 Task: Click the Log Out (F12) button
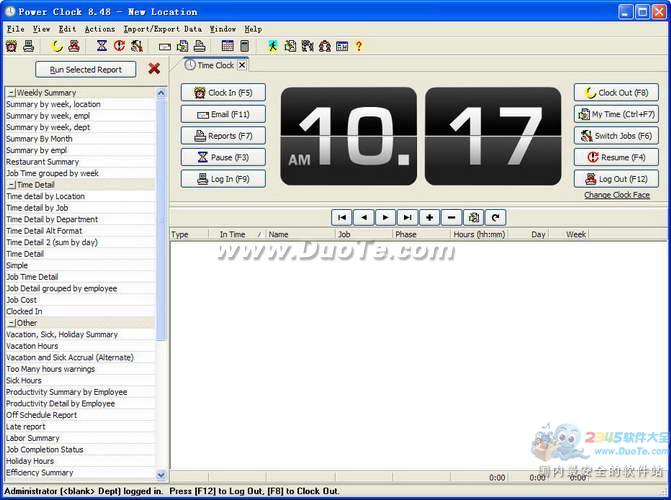[616, 179]
